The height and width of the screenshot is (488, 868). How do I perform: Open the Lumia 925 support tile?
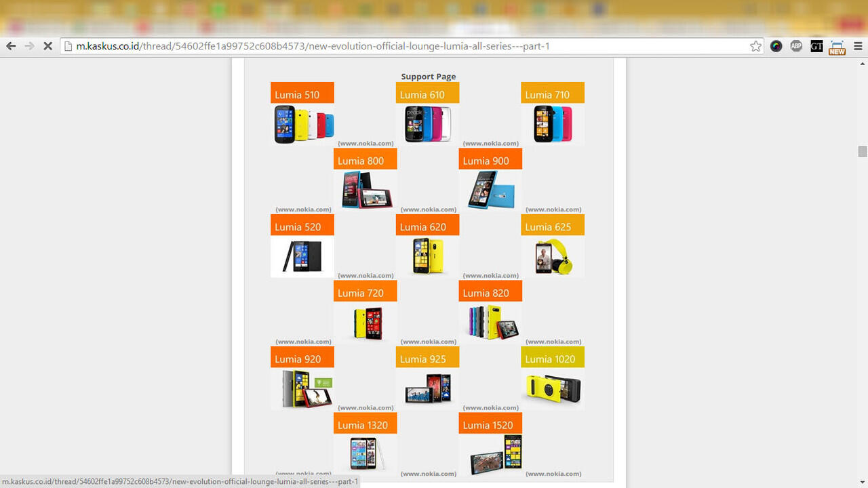(x=427, y=378)
